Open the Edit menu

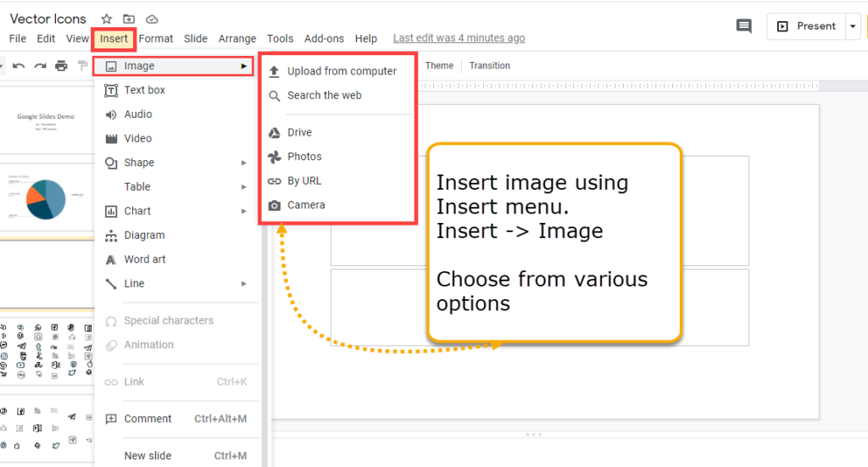pos(46,39)
